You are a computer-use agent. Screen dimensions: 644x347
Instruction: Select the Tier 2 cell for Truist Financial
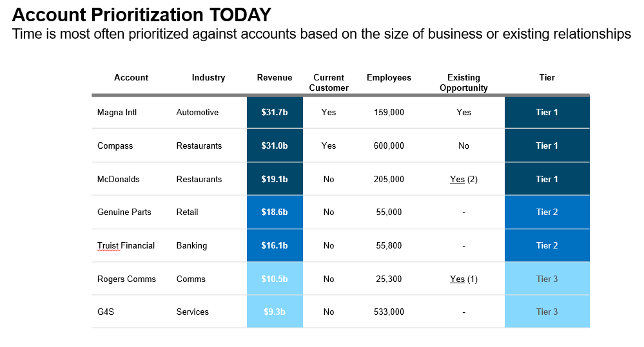pyautogui.click(x=547, y=245)
